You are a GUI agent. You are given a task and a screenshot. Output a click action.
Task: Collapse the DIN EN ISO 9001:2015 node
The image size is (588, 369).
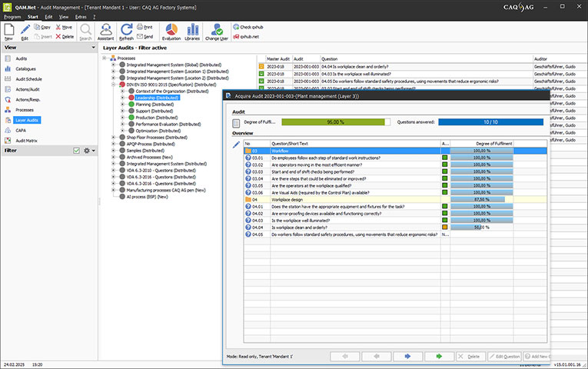(114, 85)
